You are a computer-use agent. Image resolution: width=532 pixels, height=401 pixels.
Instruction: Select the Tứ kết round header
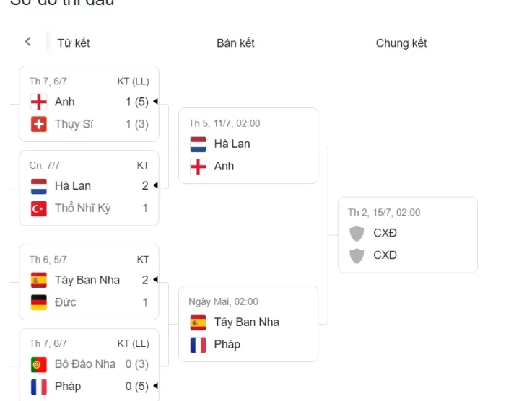click(74, 43)
